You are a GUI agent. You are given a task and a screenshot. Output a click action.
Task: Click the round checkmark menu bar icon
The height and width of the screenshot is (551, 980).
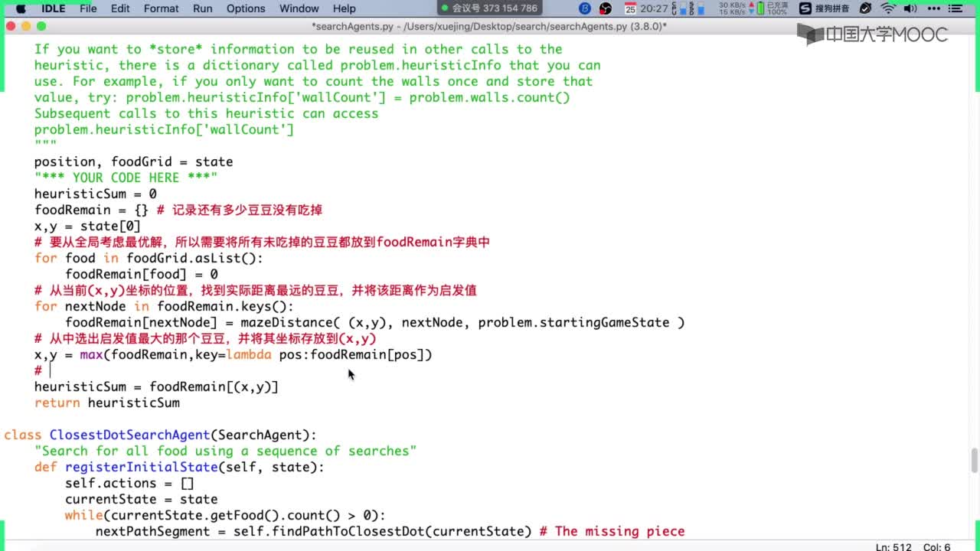click(x=866, y=8)
